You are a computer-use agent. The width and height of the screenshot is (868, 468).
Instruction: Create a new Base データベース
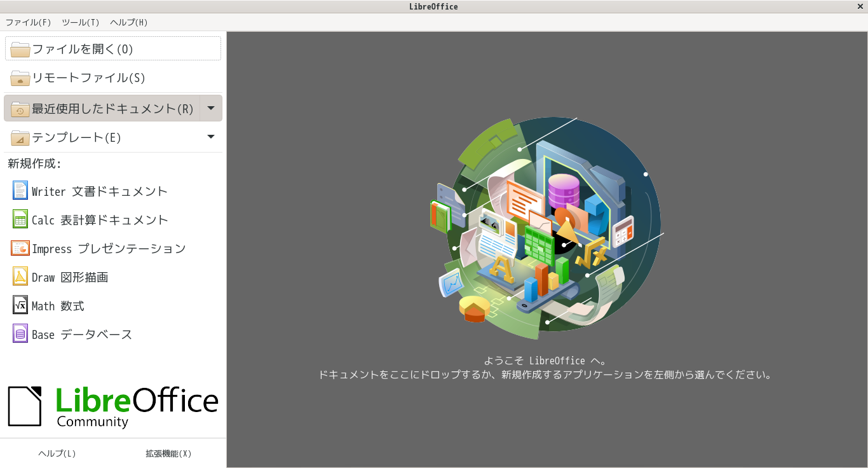(113, 334)
